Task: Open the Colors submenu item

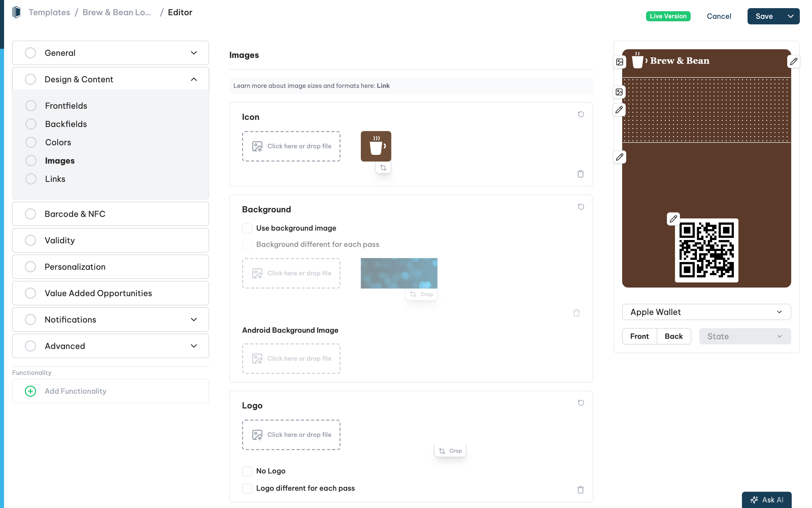Action: (58, 142)
